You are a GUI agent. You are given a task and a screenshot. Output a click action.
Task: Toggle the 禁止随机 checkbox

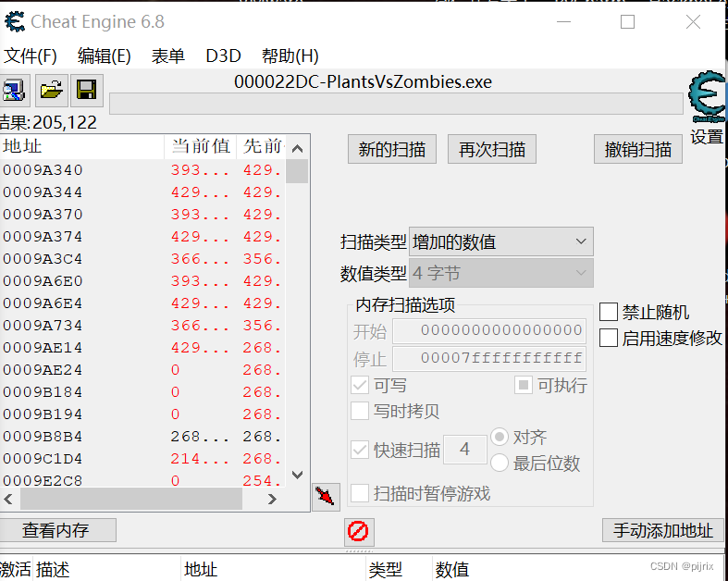tap(609, 312)
